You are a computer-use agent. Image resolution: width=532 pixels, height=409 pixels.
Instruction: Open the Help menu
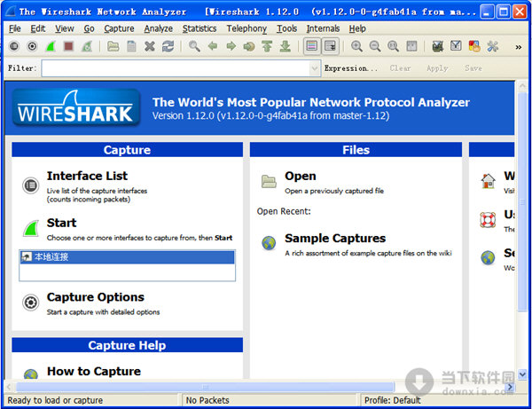pyautogui.click(x=357, y=28)
